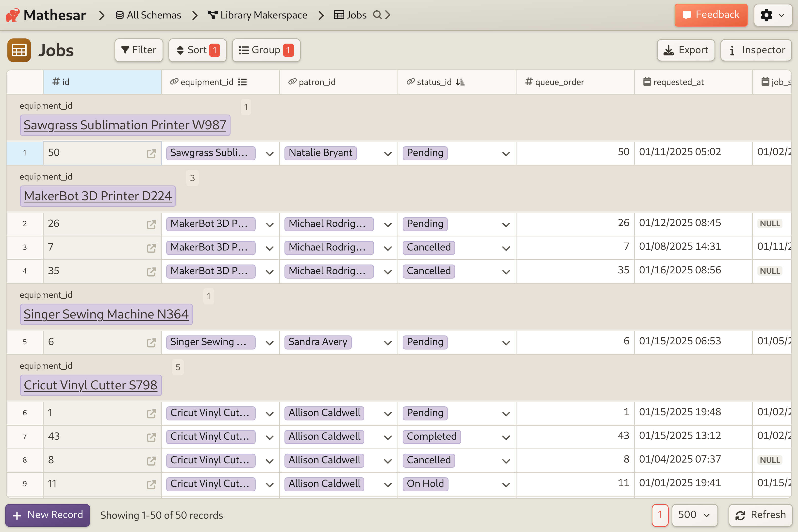Click the settings gear icon
The width and height of the screenshot is (798, 532).
(766, 15)
